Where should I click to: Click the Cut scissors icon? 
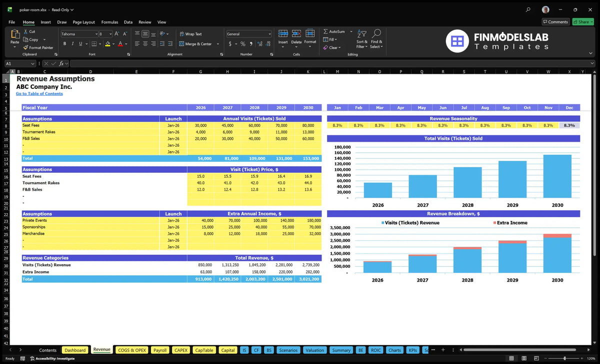[x=25, y=31]
